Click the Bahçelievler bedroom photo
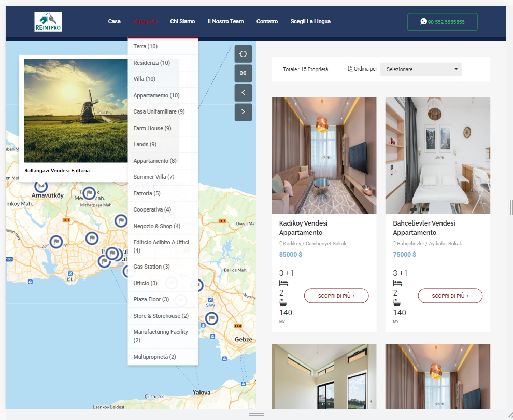Screen dimensions: 513x420 [x=438, y=156]
